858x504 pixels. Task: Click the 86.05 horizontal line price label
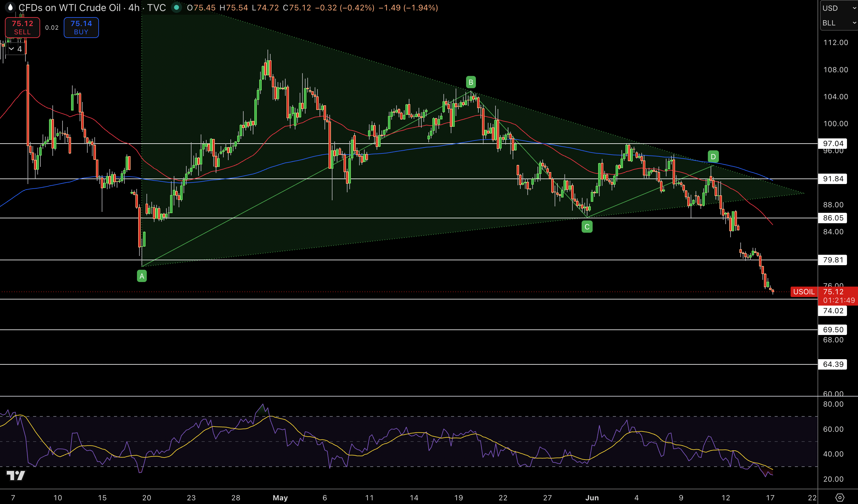click(x=833, y=218)
